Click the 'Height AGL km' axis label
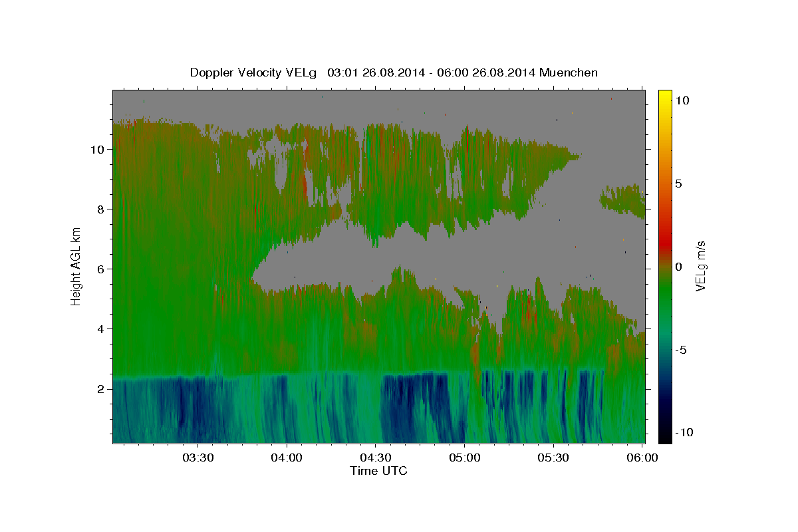This screenshot has height=532, width=798. click(76, 266)
